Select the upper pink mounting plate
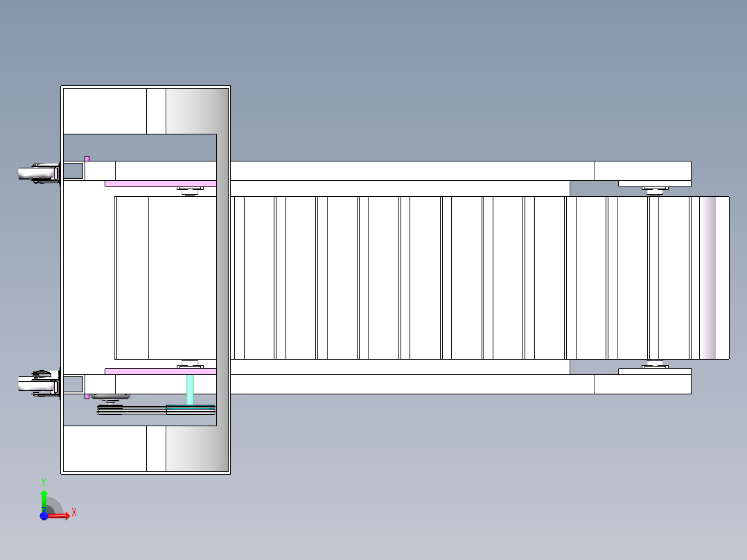 (161, 184)
